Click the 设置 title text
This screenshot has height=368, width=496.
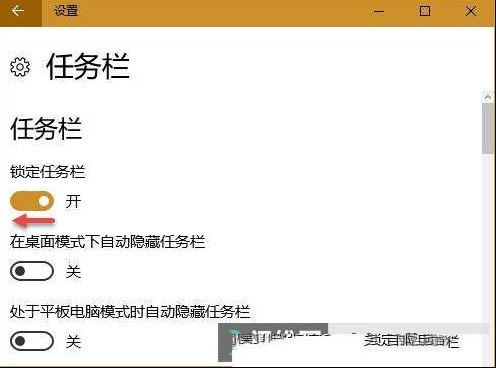(x=66, y=11)
